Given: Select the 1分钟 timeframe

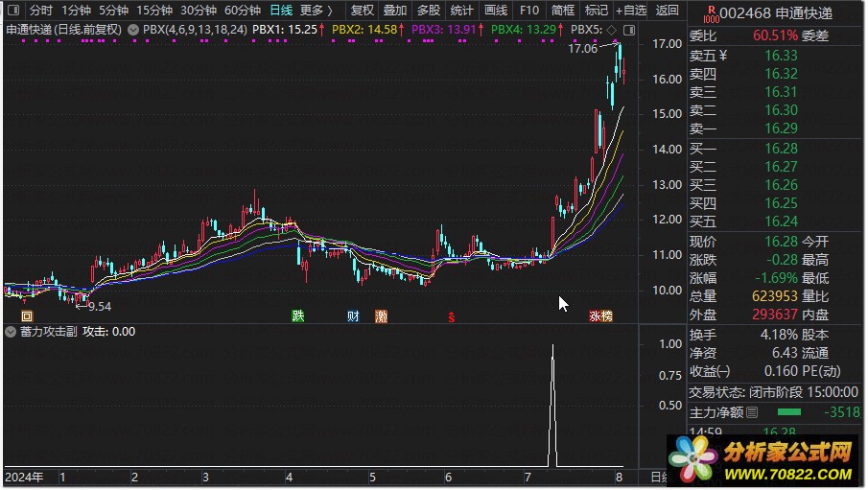Looking at the screenshot, I should point(76,10).
